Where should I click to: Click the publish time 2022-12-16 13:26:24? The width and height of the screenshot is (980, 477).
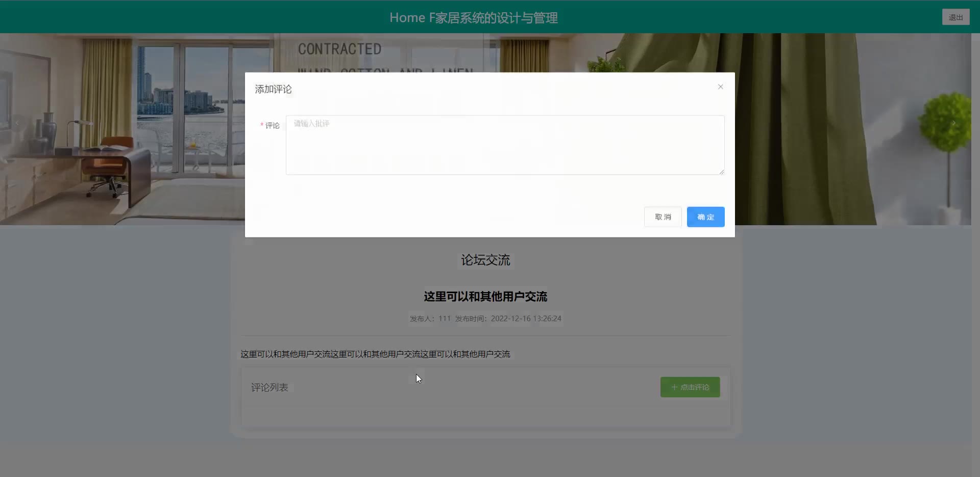pyautogui.click(x=526, y=319)
